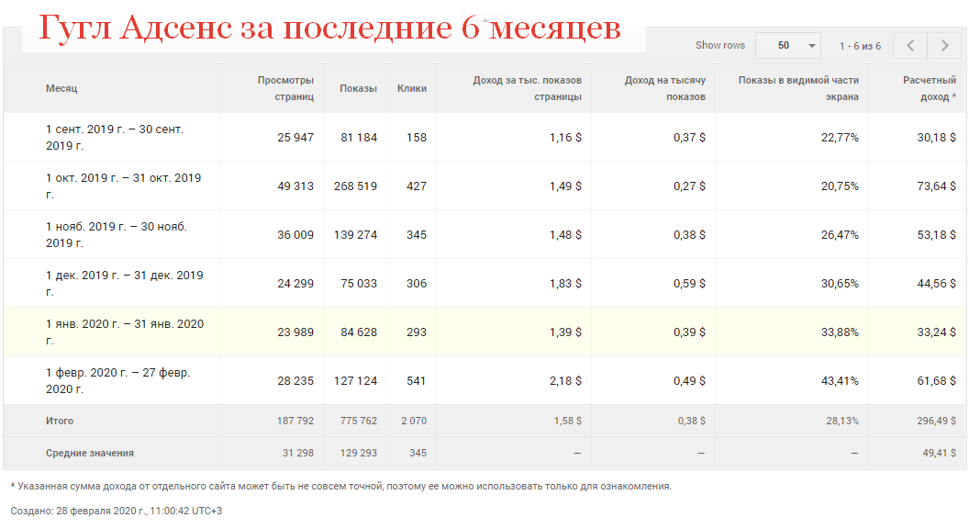Sort by Доход на тысячу показов header
The width and height of the screenshot is (980, 529).
click(665, 88)
